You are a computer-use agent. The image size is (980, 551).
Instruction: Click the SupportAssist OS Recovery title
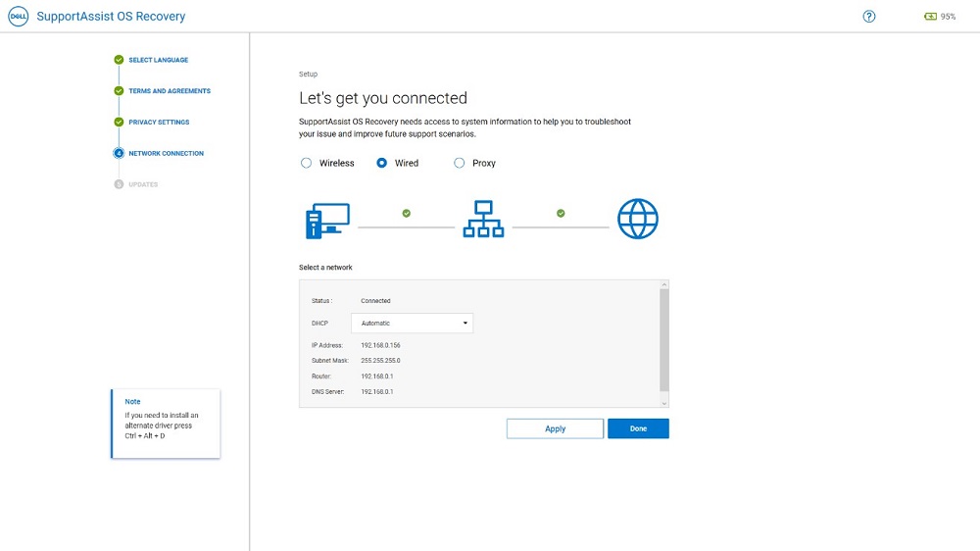click(112, 17)
